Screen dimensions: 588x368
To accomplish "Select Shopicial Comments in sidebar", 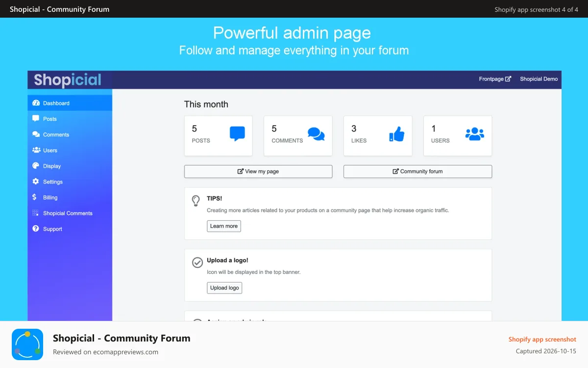I will [x=70, y=213].
